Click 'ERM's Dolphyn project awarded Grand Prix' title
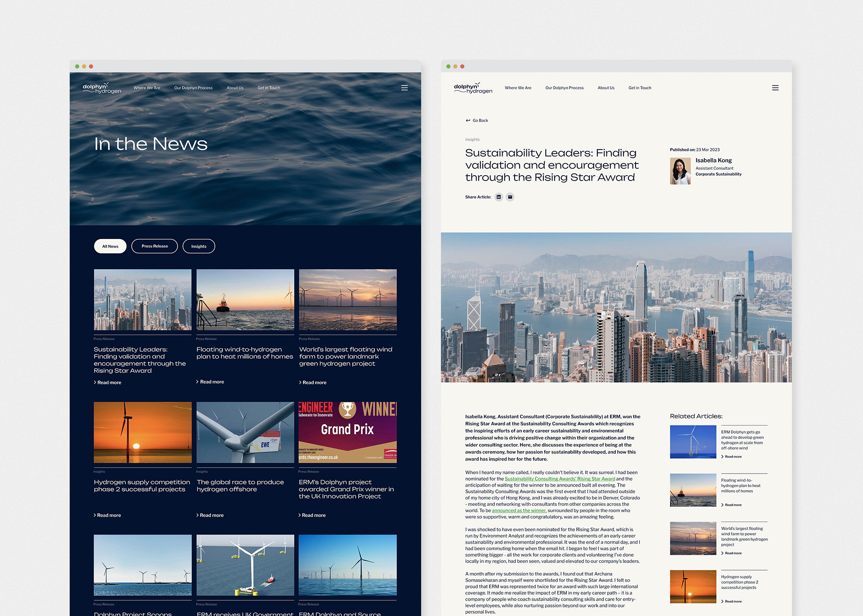The width and height of the screenshot is (863, 616). [x=347, y=489]
